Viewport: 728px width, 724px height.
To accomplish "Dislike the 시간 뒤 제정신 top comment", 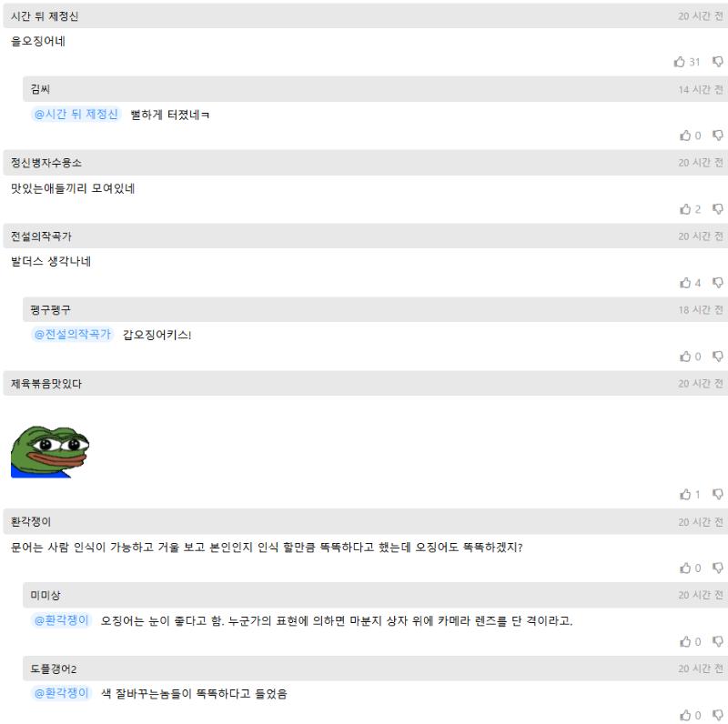I will (718, 62).
